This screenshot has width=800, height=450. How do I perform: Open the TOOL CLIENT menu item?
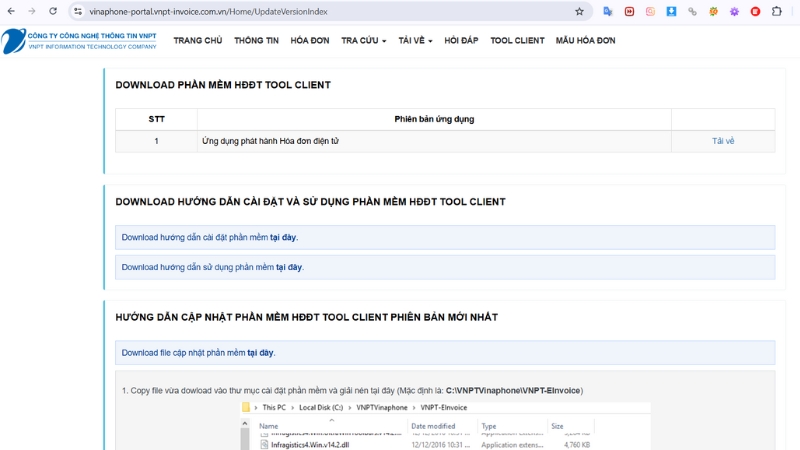517,41
